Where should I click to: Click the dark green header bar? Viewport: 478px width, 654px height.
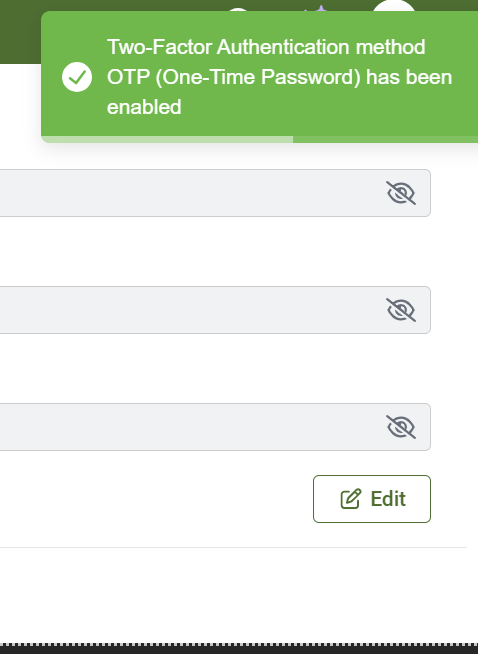tap(20, 31)
